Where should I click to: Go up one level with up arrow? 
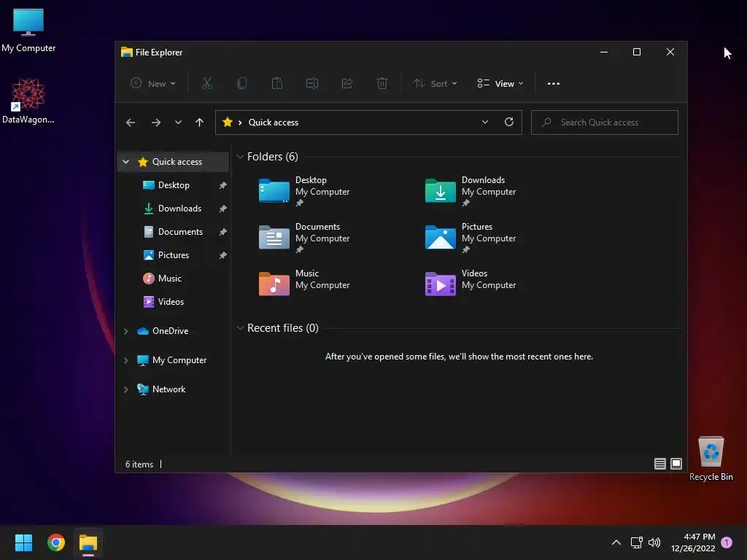point(199,122)
